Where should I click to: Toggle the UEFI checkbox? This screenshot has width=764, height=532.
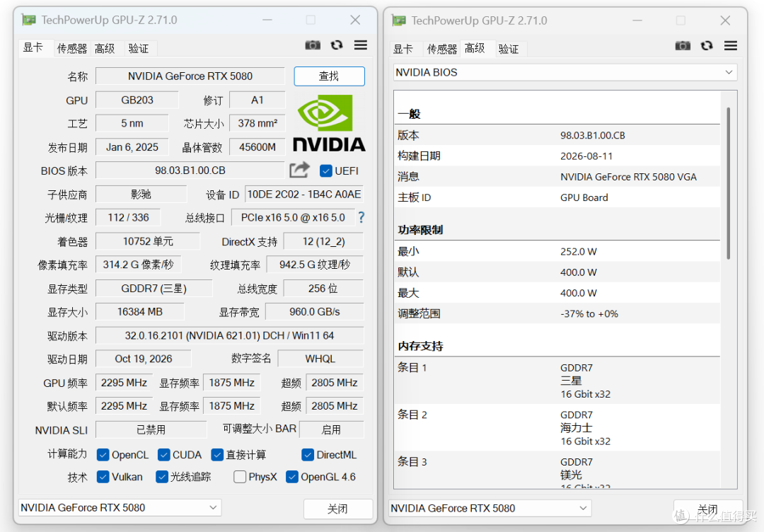(x=326, y=171)
